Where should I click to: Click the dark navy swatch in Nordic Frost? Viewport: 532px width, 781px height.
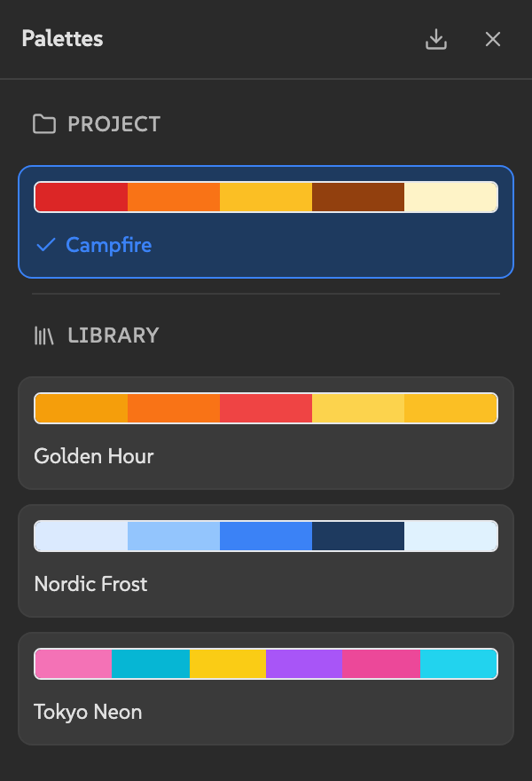357,535
